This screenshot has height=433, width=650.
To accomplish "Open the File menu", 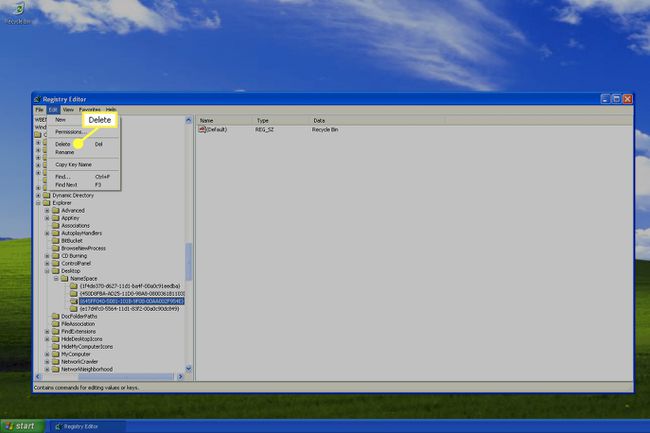I will coord(39,110).
